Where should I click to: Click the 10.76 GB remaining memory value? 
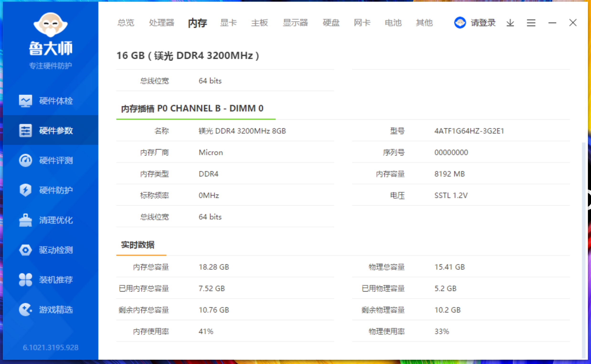click(x=214, y=310)
